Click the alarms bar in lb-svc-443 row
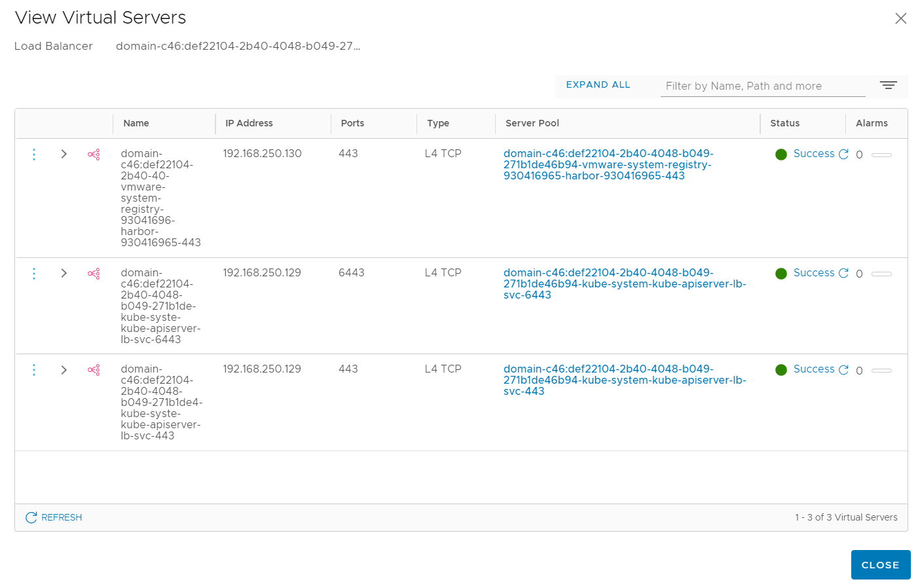Image resolution: width=920 pixels, height=588 pixels. pos(881,371)
